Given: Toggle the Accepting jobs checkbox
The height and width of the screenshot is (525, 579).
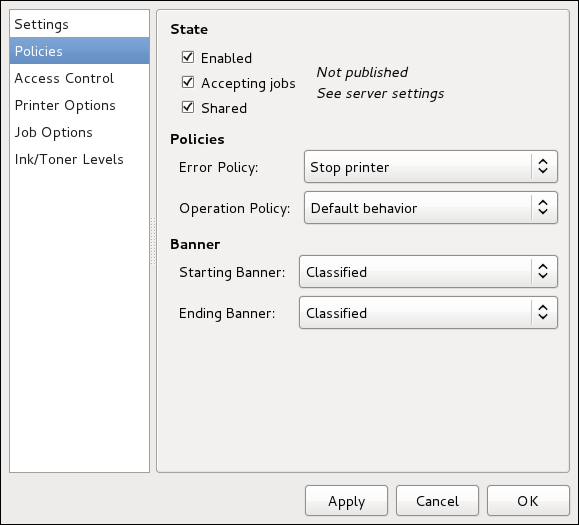Looking at the screenshot, I should tap(188, 82).
